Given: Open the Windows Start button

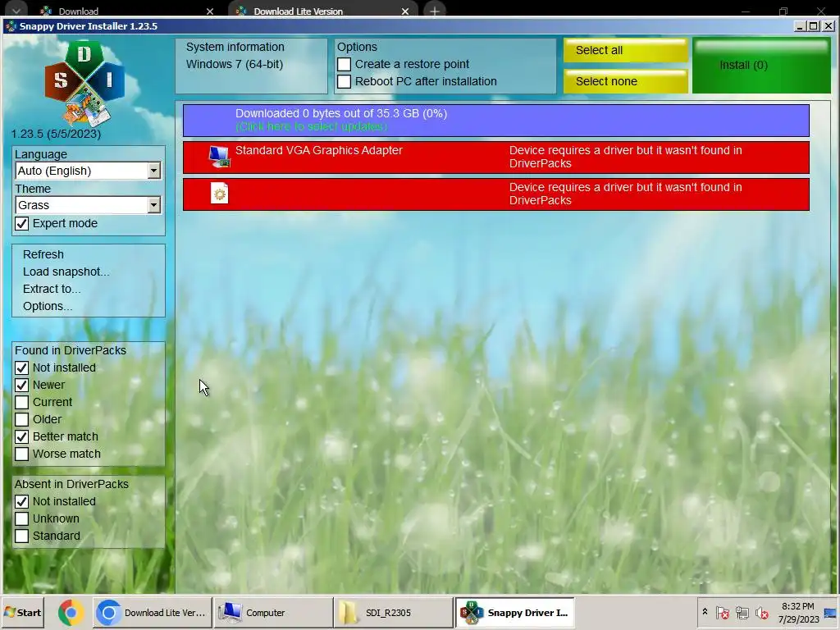Looking at the screenshot, I should click(22, 612).
